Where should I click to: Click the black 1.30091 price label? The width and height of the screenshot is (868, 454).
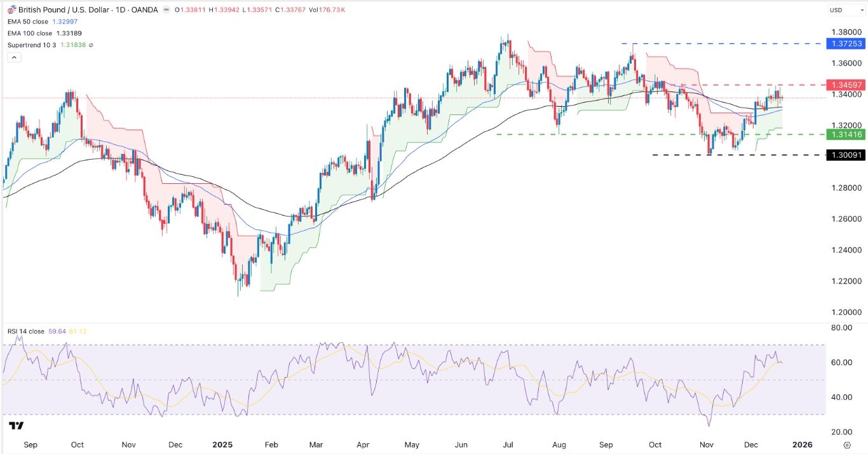pyautogui.click(x=843, y=155)
